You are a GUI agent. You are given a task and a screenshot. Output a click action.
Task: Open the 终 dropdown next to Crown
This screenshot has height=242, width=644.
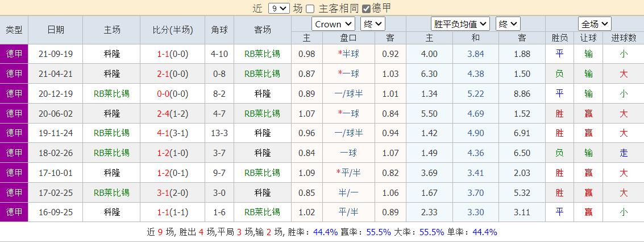(x=372, y=24)
